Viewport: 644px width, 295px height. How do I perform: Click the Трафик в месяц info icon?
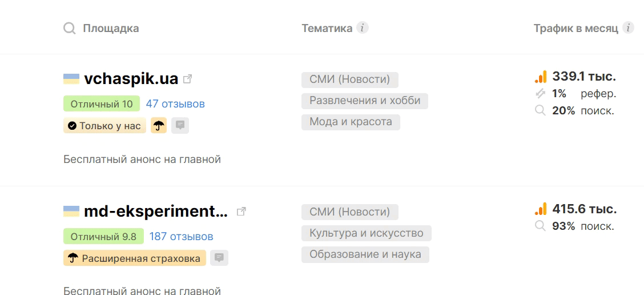pos(628,27)
